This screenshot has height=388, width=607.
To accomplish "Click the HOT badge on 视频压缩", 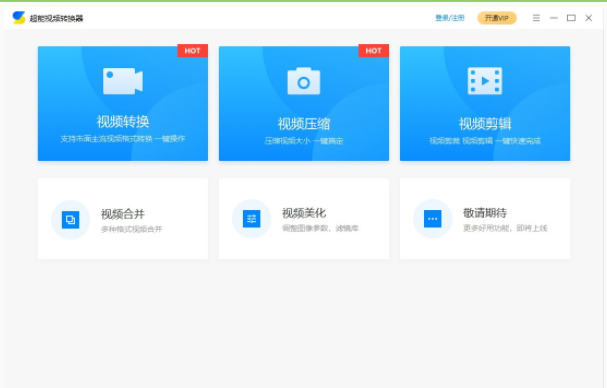I will (x=374, y=51).
